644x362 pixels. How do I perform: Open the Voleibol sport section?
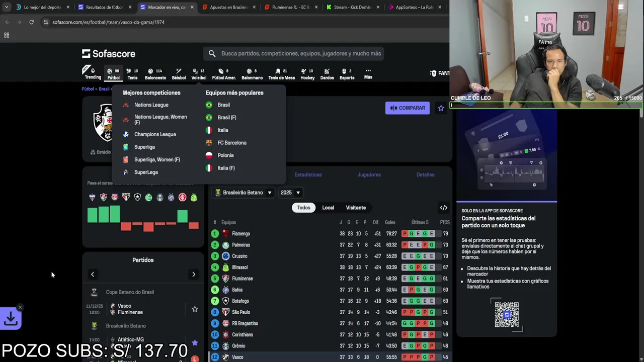pos(199,73)
